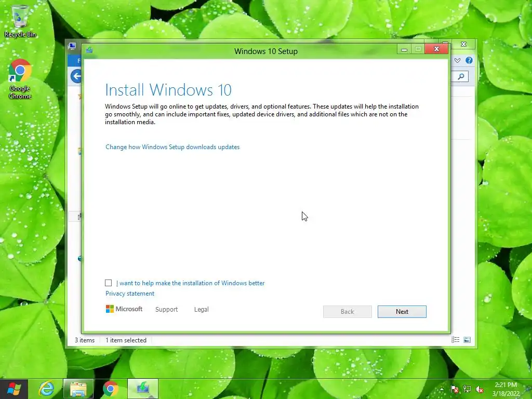This screenshot has height=399, width=532.
Task: Click the Explorer back arrow button
Action: [76, 76]
